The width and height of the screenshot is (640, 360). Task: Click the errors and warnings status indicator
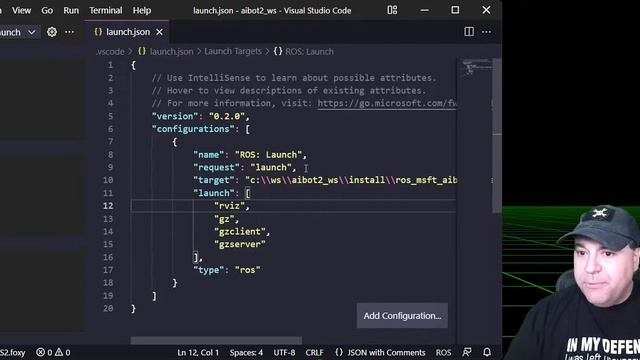pyautogui.click(x=53, y=352)
